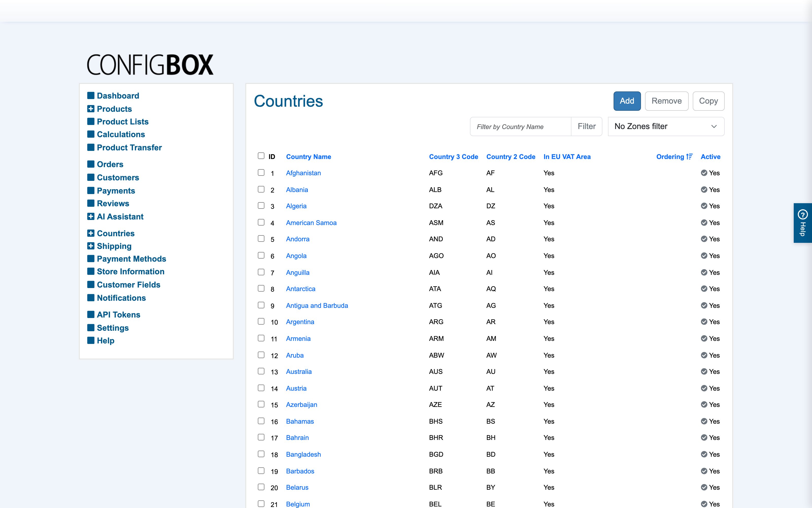
Task: Check the checkbox for Angola row
Action: pos(261,255)
